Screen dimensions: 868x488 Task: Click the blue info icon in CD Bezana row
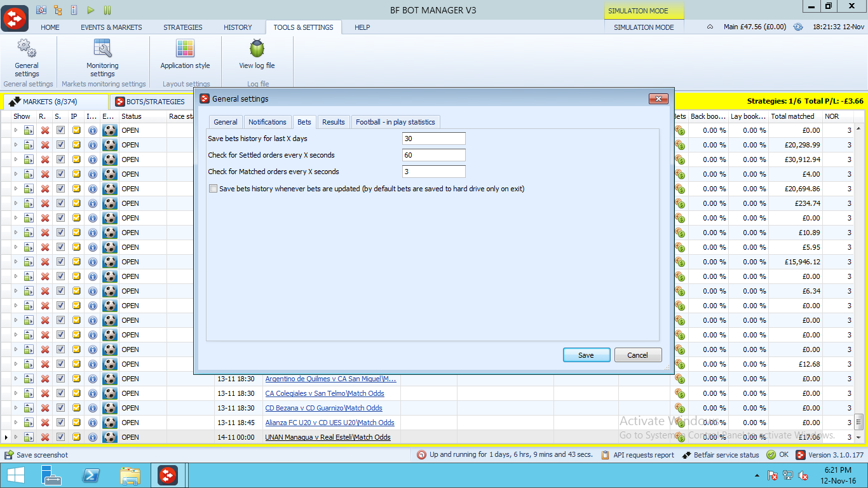coord(92,408)
